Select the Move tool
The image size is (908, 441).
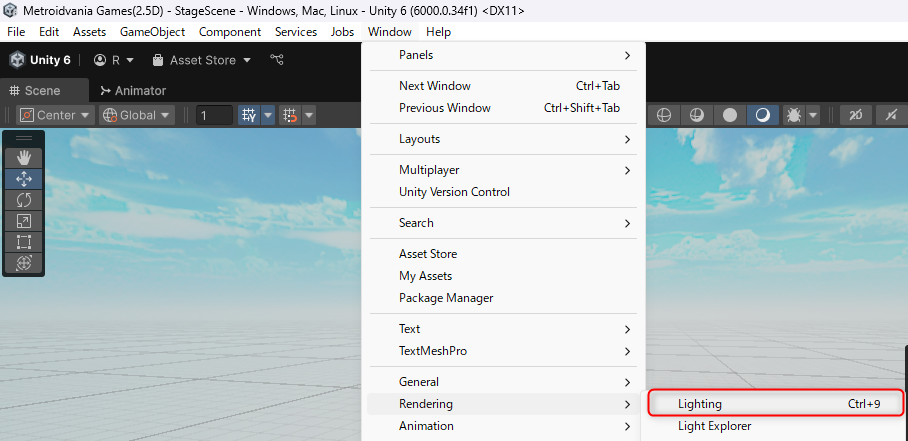pos(24,179)
